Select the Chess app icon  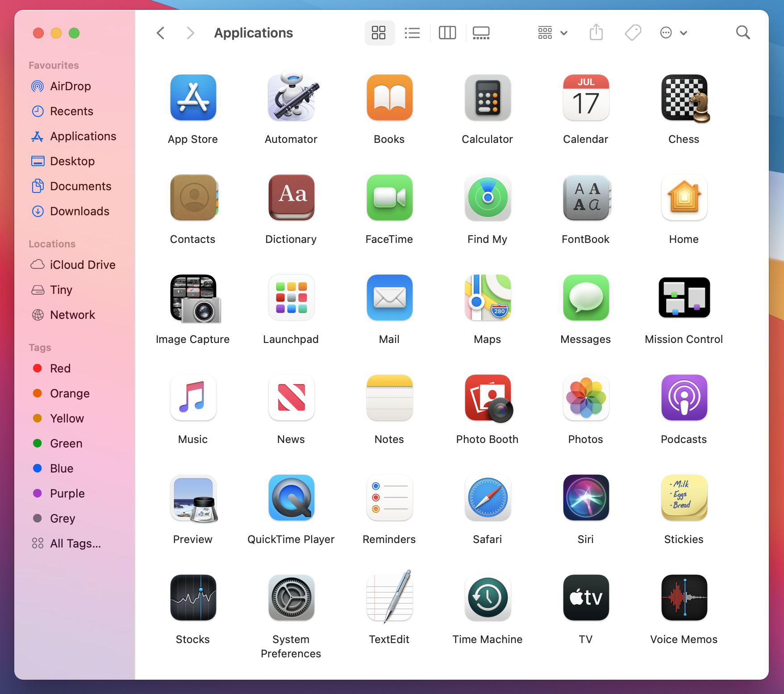pyautogui.click(x=685, y=98)
